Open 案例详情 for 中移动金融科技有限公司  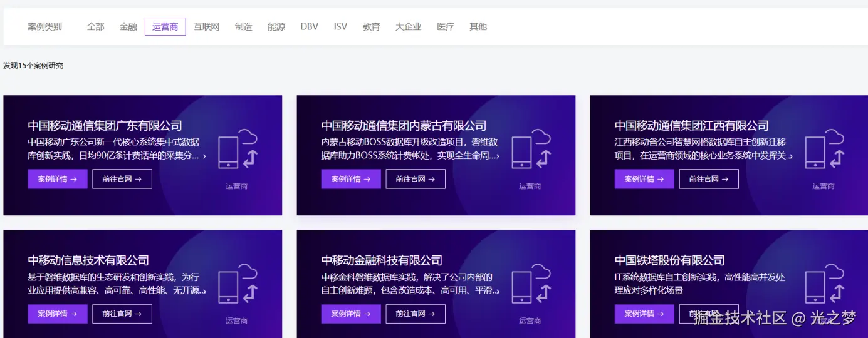pyautogui.click(x=351, y=314)
